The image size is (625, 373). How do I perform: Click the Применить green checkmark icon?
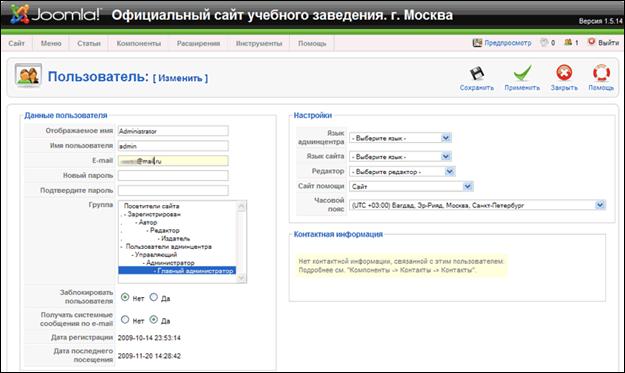pos(522,73)
